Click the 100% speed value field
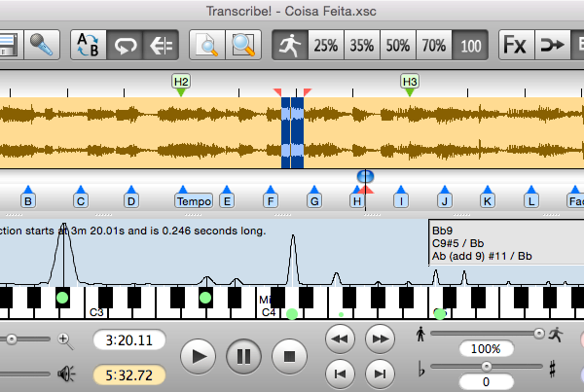Viewport: 584px width, 392px height. point(486,349)
